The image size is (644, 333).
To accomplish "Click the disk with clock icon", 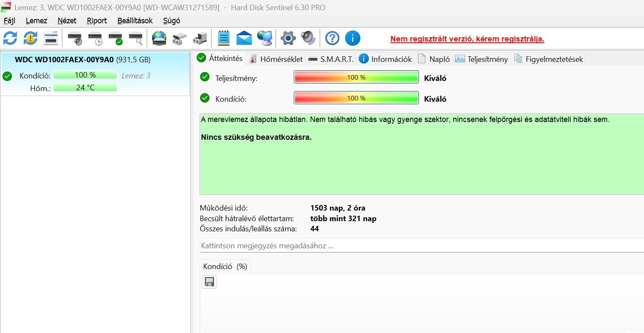I will tap(95, 38).
